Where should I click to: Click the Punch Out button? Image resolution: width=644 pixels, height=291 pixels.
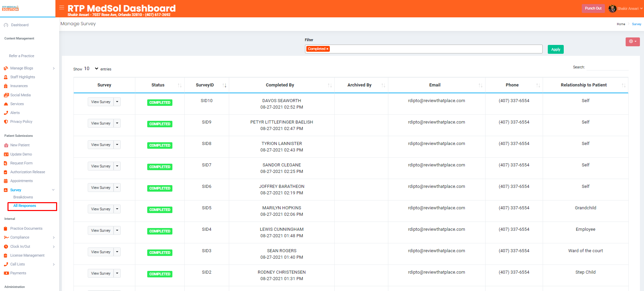(593, 9)
